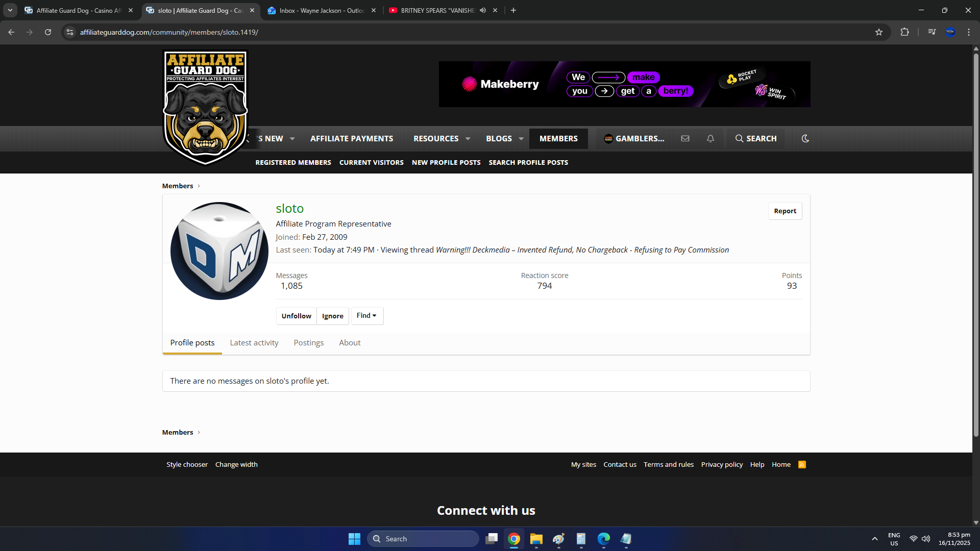Open File Explorer from the taskbar
Image resolution: width=980 pixels, height=551 pixels.
[x=536, y=539]
